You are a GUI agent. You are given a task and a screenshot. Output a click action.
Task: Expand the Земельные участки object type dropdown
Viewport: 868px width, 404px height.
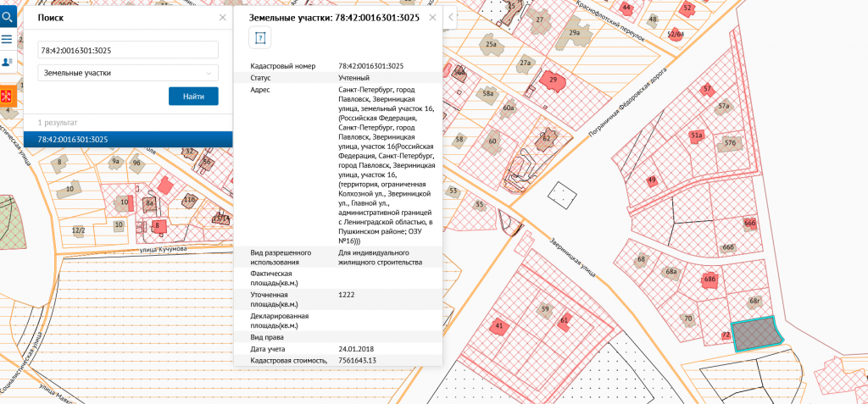[x=128, y=73]
